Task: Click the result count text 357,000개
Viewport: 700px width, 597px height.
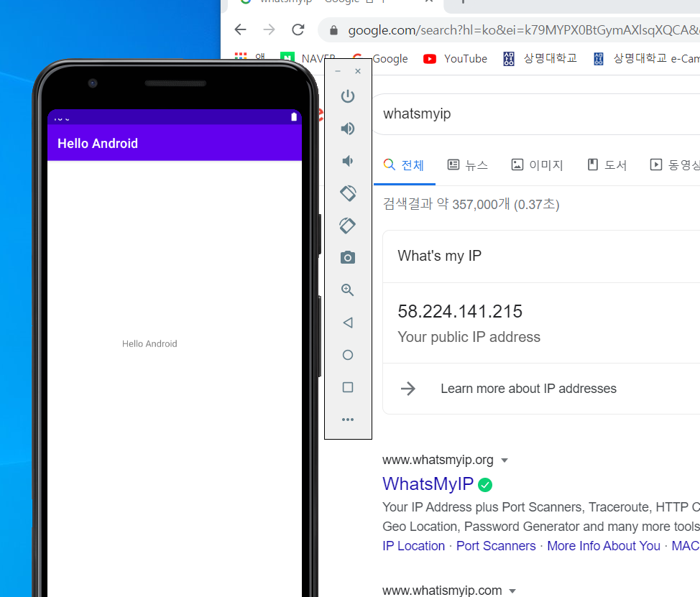Action: click(x=482, y=204)
